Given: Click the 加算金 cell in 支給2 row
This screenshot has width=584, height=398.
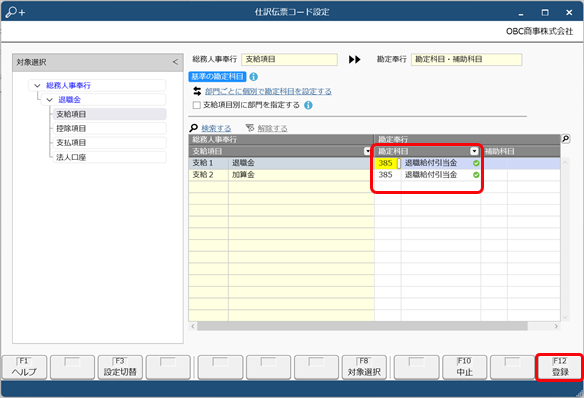Looking at the screenshot, I should (301, 175).
